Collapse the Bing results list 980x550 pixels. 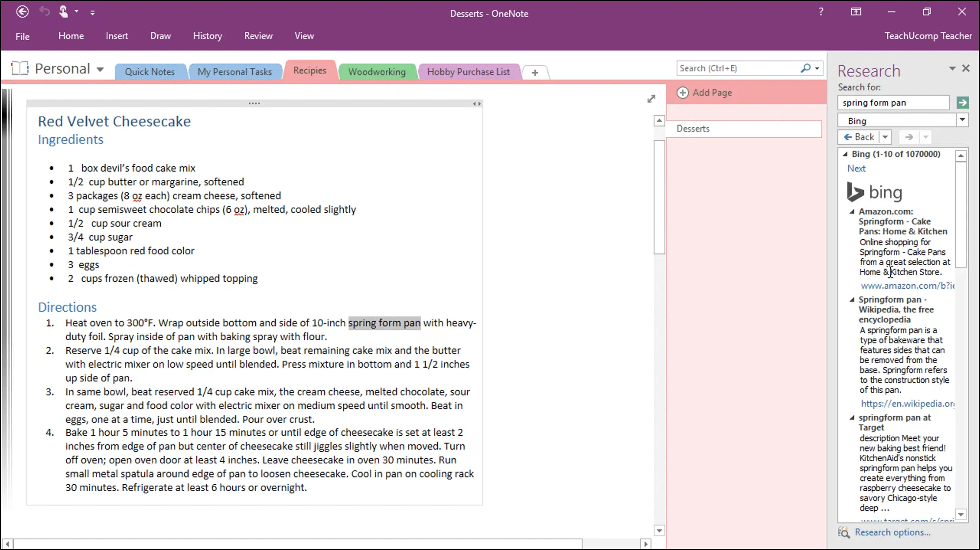tap(845, 153)
